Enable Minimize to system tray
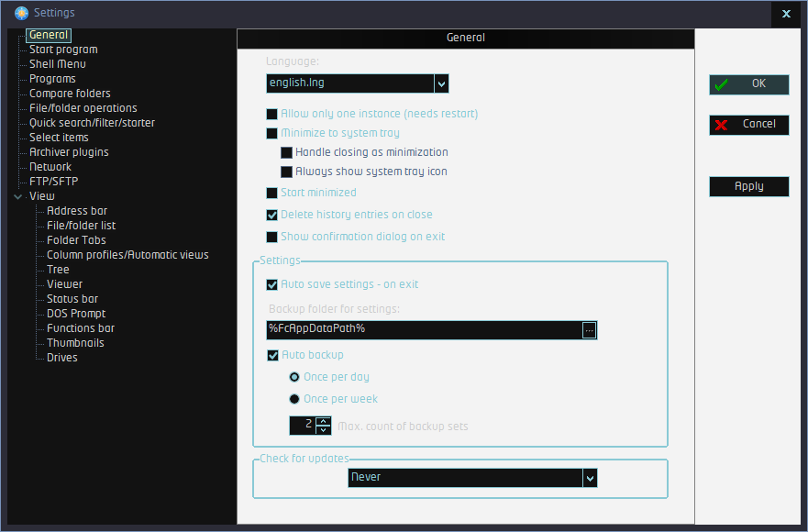Screen dimensions: 808x532 click(x=271, y=134)
